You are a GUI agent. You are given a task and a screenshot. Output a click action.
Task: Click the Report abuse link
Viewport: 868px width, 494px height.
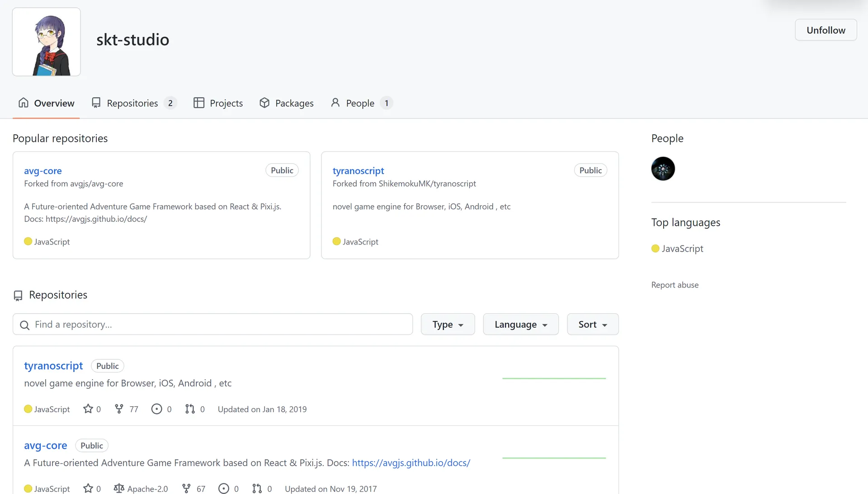click(675, 285)
